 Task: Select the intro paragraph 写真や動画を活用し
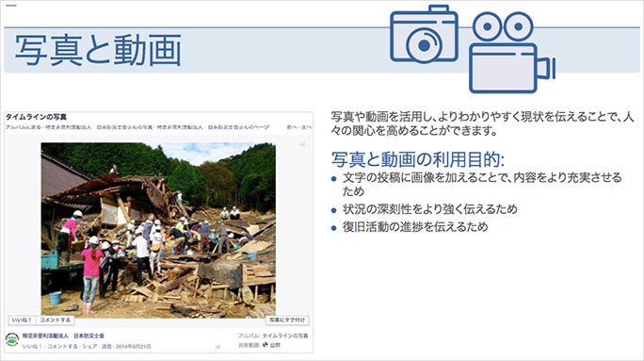483,123
